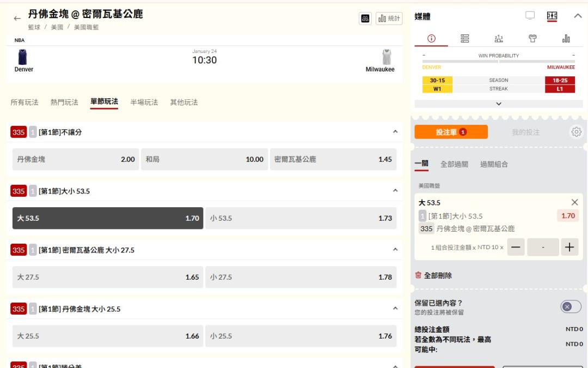Screen dimensions: 588x368
Task: Deselect the highlighted 大 53.5 odds
Action: point(108,218)
